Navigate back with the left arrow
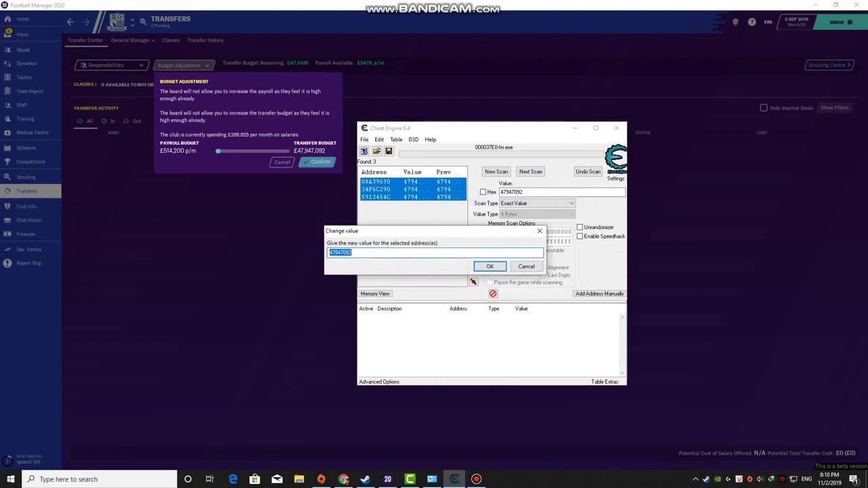868x488 pixels. [71, 22]
